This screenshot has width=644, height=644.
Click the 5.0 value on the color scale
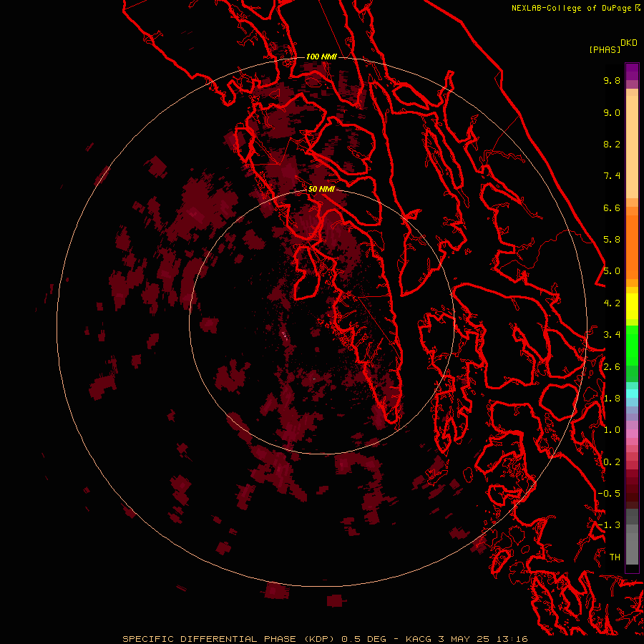pyautogui.click(x=612, y=271)
